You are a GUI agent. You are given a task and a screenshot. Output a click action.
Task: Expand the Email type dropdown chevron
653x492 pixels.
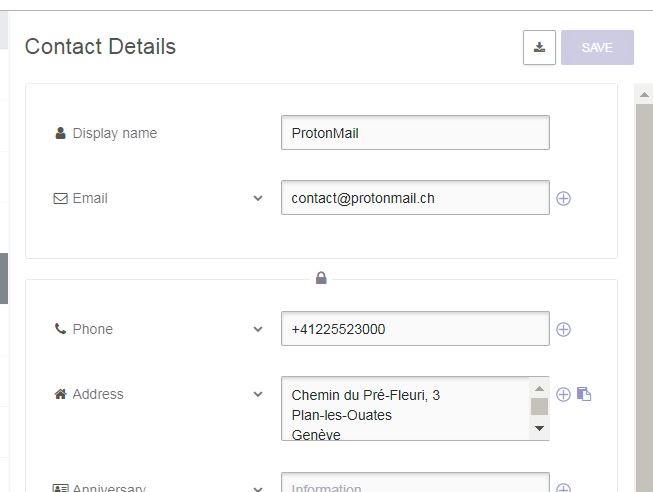click(258, 198)
